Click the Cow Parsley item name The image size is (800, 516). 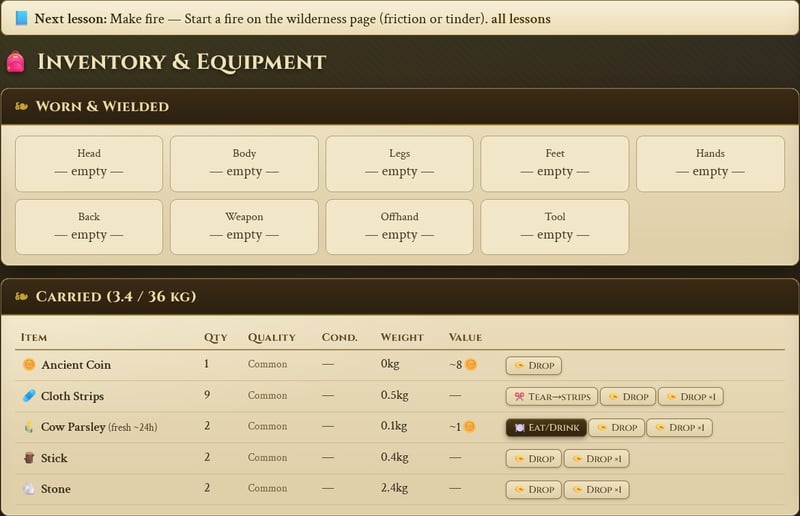click(x=73, y=427)
